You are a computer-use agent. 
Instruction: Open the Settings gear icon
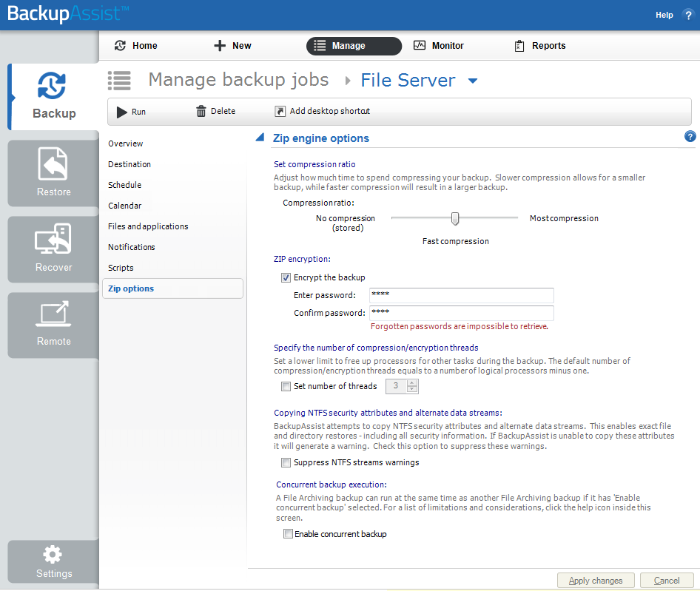tap(53, 555)
